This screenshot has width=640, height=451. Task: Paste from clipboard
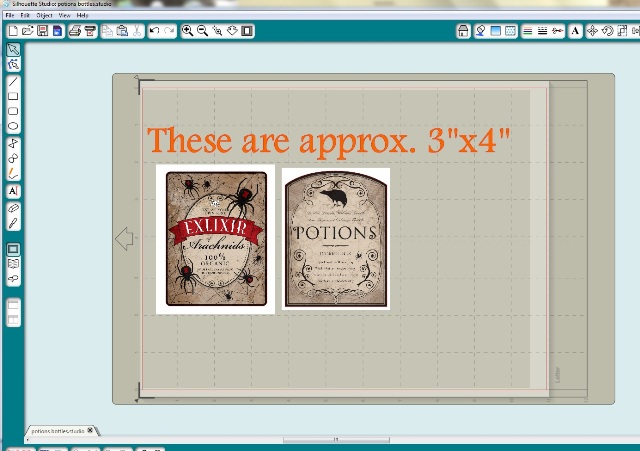[x=122, y=31]
